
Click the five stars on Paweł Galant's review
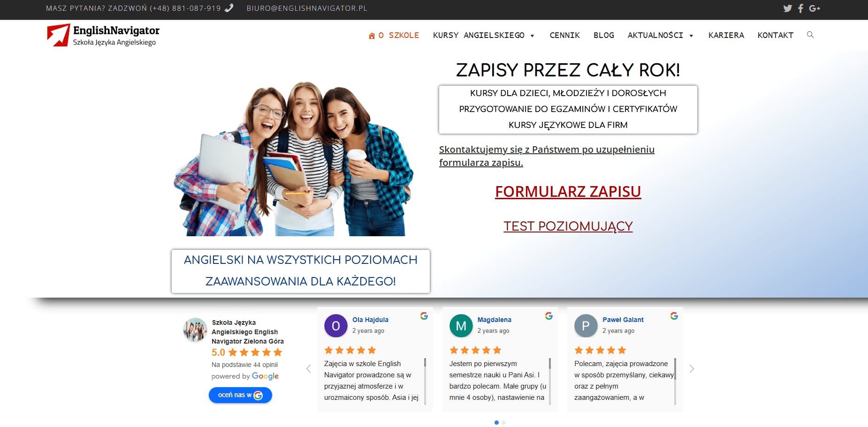pyautogui.click(x=600, y=350)
